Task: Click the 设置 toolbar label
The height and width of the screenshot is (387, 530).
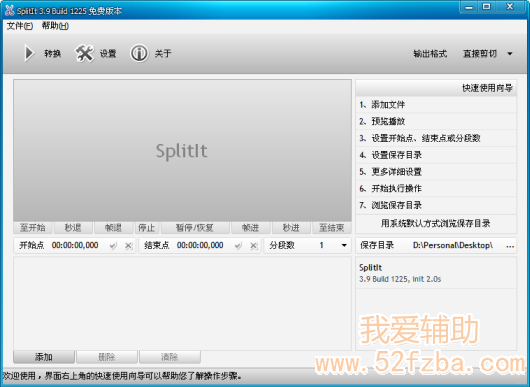Action: [x=108, y=53]
